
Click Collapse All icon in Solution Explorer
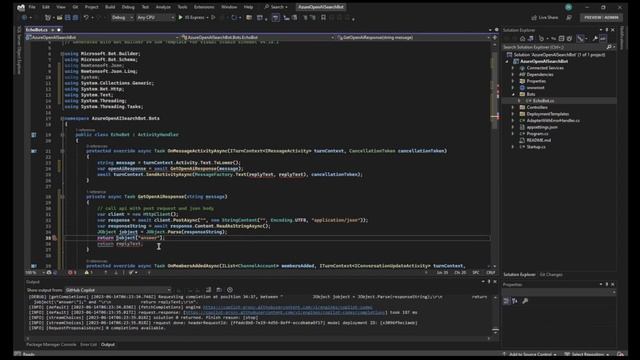pyautogui.click(x=561, y=39)
